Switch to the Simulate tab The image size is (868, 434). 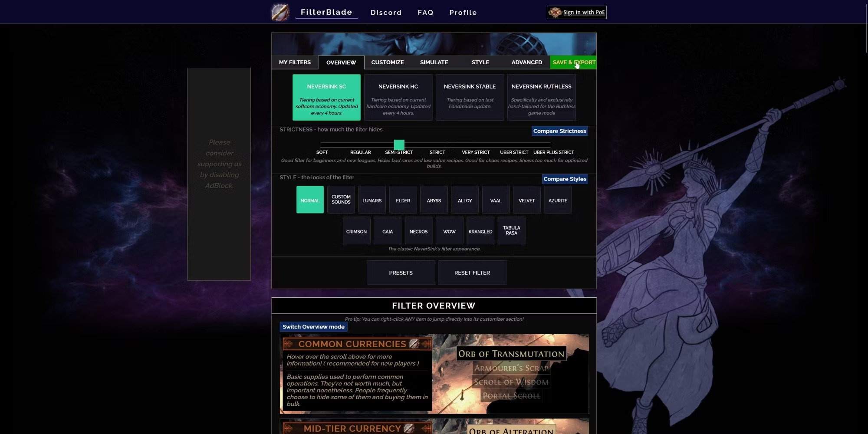click(x=434, y=62)
